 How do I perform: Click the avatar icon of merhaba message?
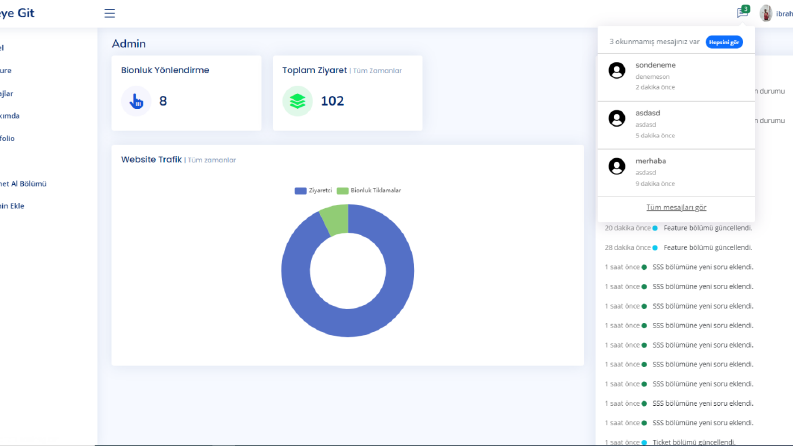[x=616, y=166]
